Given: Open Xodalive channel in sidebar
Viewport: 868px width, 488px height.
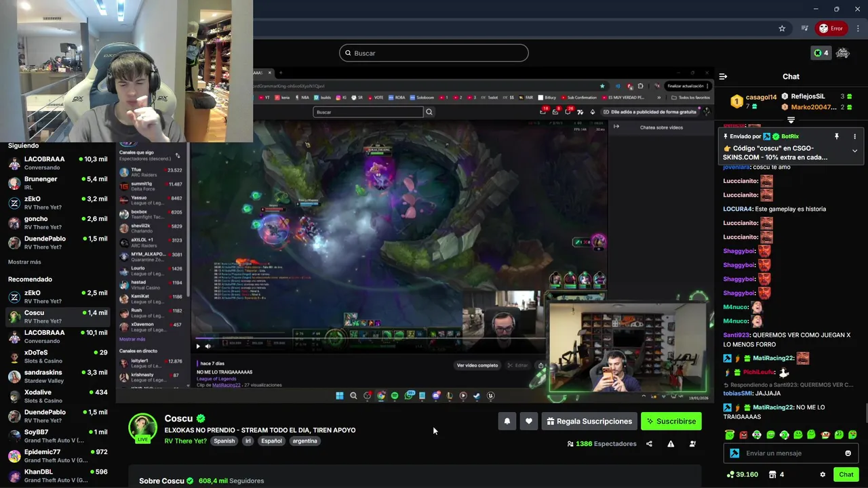Looking at the screenshot, I should tap(58, 396).
